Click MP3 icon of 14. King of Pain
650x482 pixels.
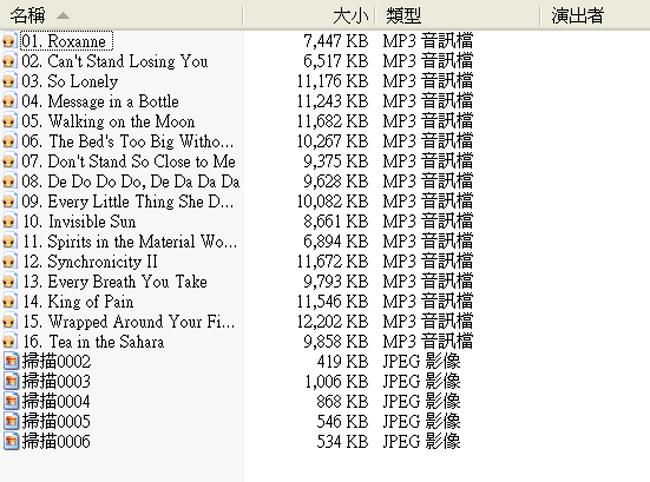(x=10, y=302)
